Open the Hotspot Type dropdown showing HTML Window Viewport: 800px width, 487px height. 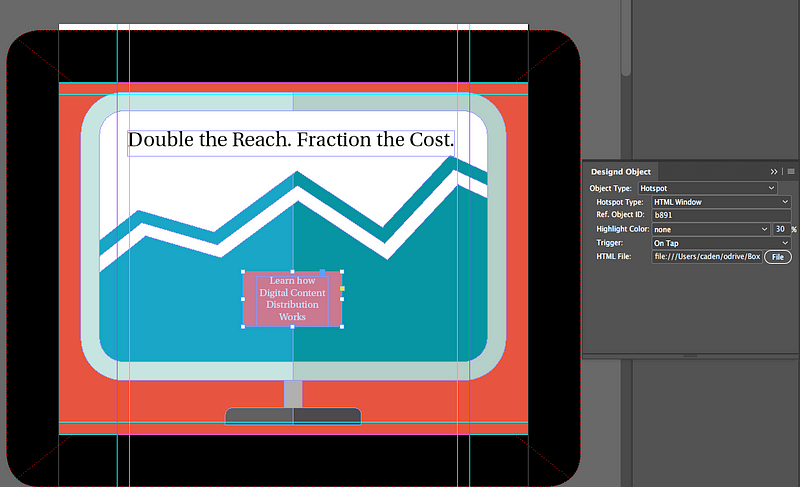721,202
